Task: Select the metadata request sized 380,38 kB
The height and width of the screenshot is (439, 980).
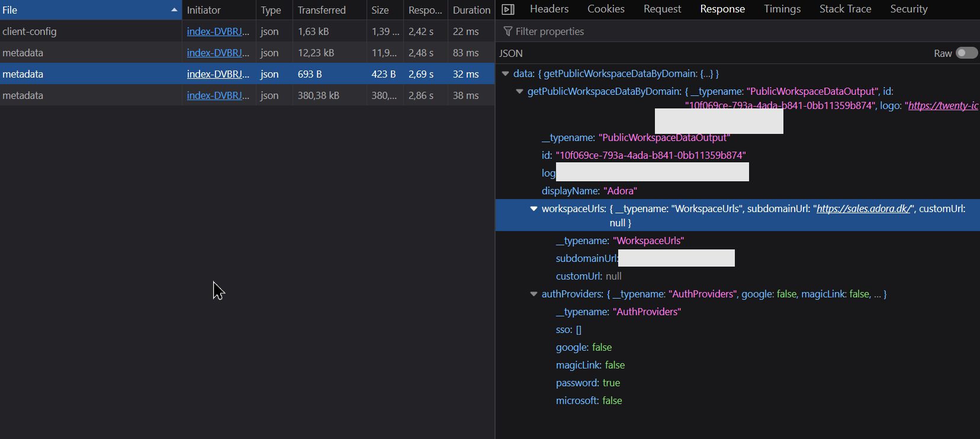Action: [247, 95]
